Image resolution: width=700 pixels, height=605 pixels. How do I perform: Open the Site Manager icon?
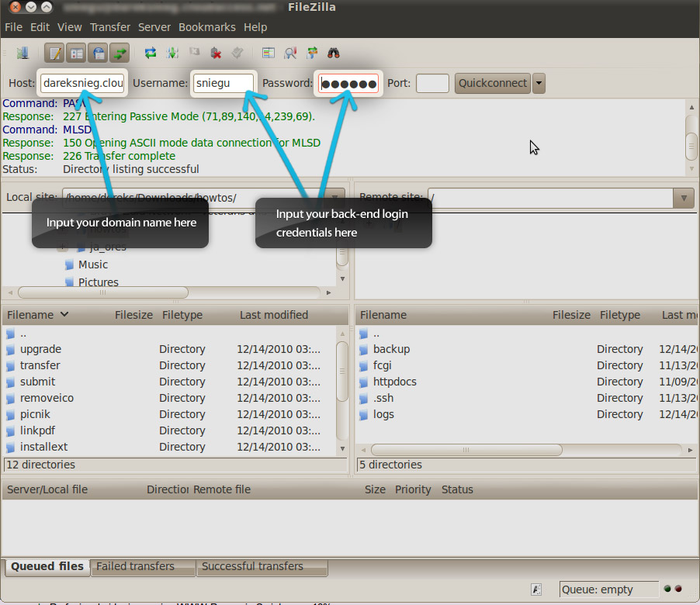[x=22, y=53]
